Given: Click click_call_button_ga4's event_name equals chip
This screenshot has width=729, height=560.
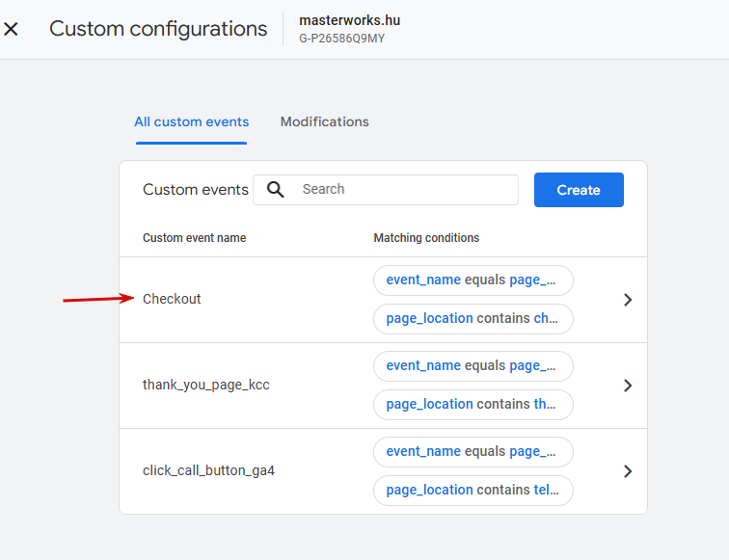Looking at the screenshot, I should [472, 452].
